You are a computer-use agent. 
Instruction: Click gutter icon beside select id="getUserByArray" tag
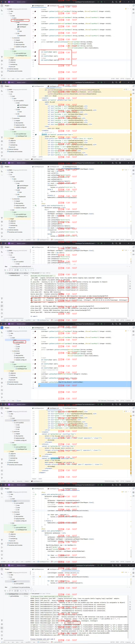36,434
